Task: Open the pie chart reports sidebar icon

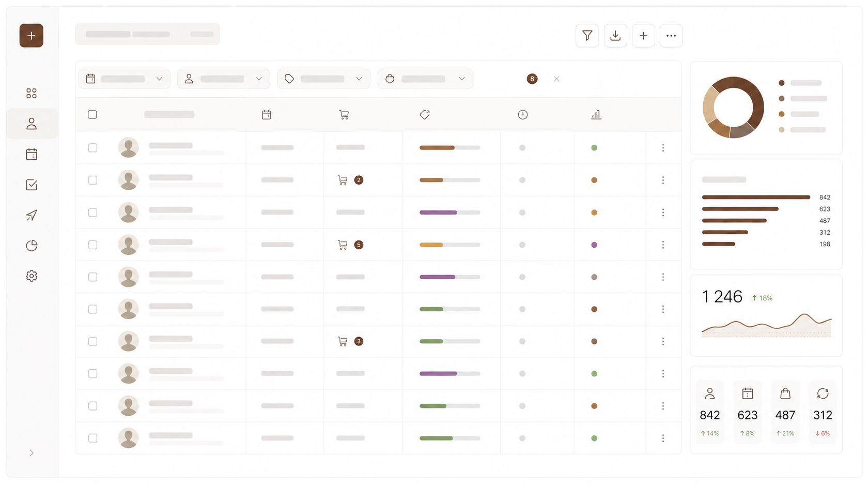Action: (32, 246)
